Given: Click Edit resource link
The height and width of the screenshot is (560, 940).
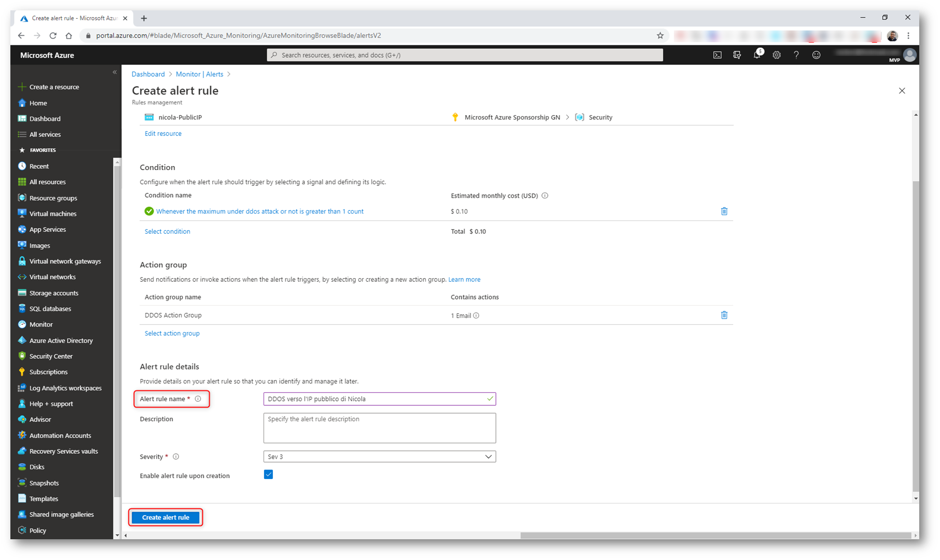Looking at the screenshot, I should coord(163,133).
